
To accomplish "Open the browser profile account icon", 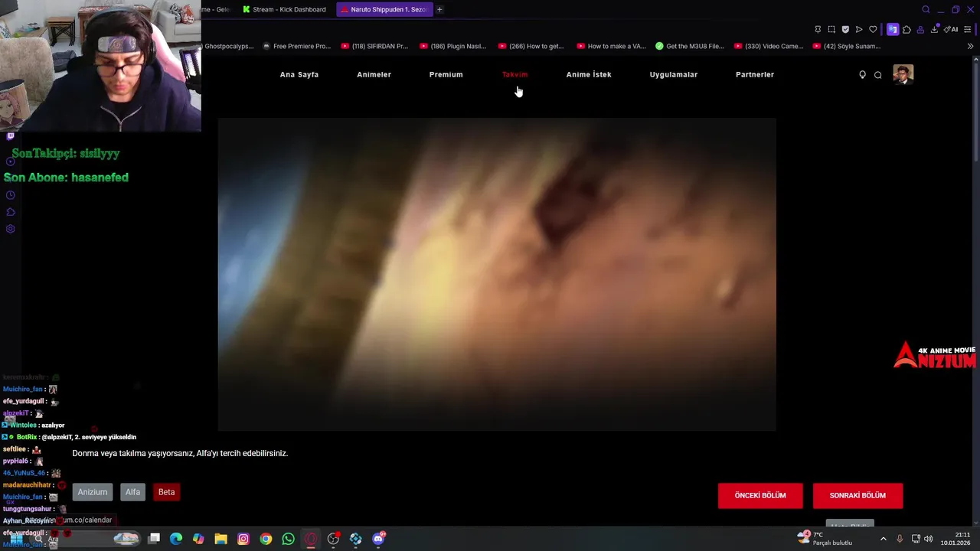I will (920, 30).
